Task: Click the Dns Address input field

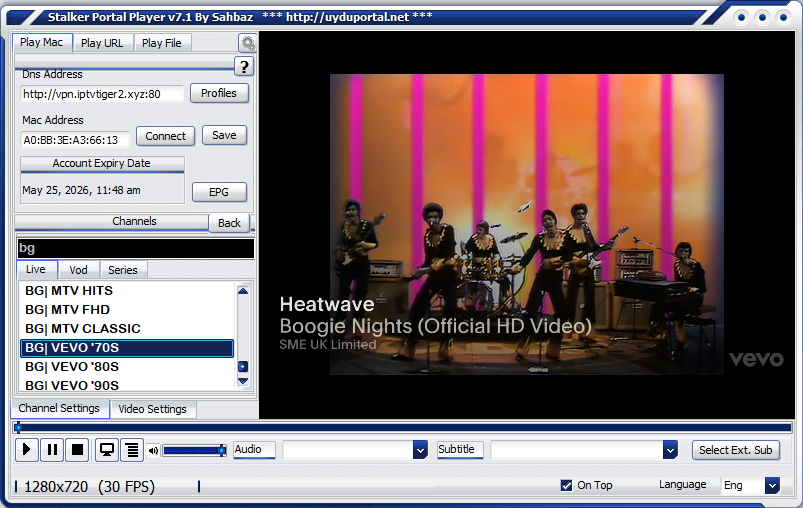Action: coord(102,94)
